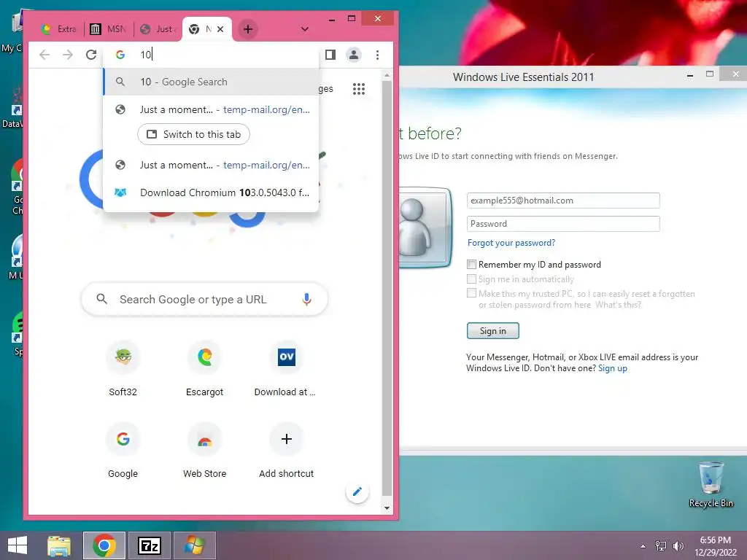Select first temp-mail.org suggestion
747x560 pixels.
(211, 109)
